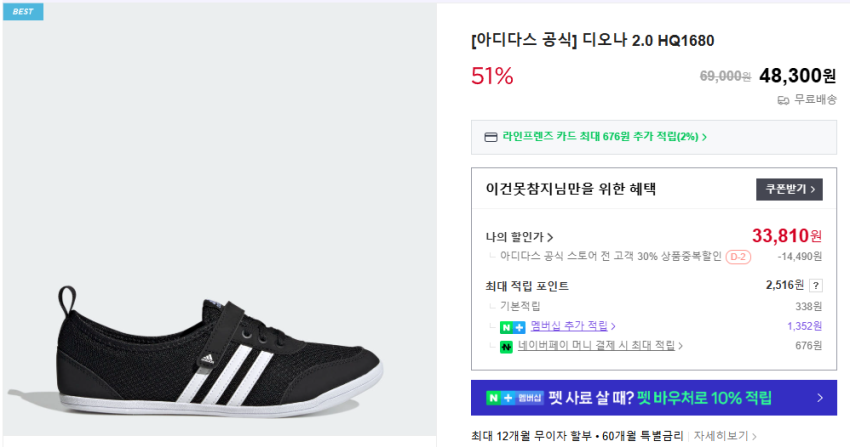Click the product title 디오나 2.0 HQ1680

[x=593, y=41]
